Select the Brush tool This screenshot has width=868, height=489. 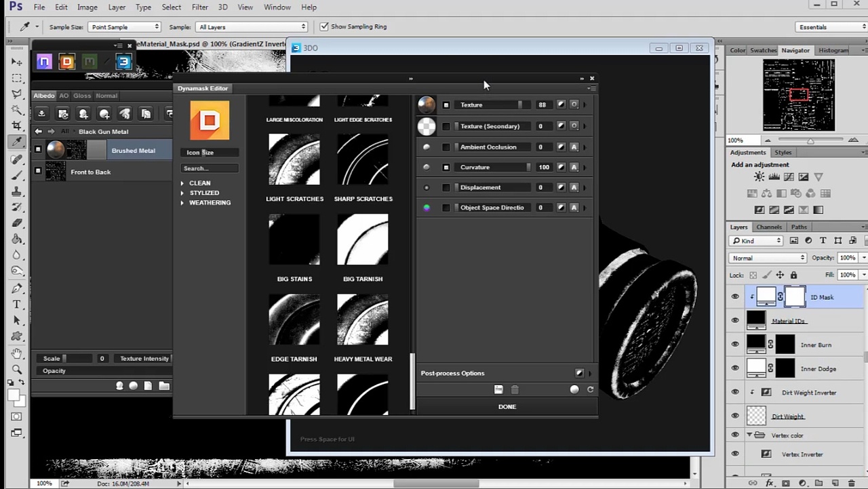click(x=17, y=175)
